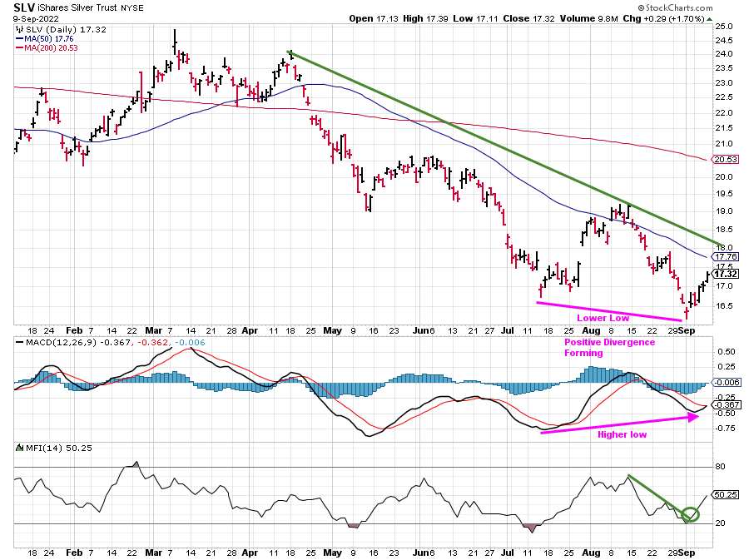Screen dimensions: 749x560
Task: Click "May" on the date axis under price panel
Action: tap(332, 330)
